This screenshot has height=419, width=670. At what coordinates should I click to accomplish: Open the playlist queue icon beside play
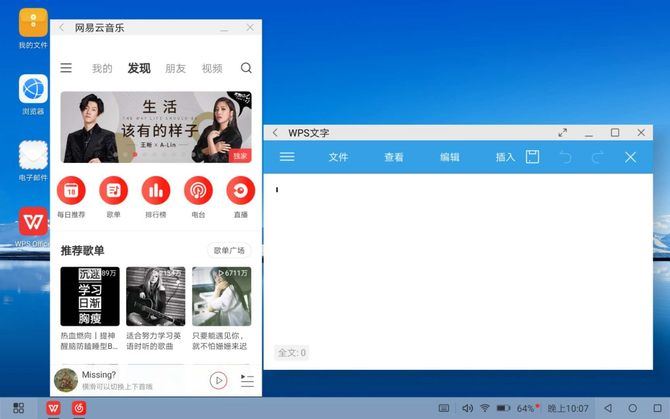coord(247,381)
